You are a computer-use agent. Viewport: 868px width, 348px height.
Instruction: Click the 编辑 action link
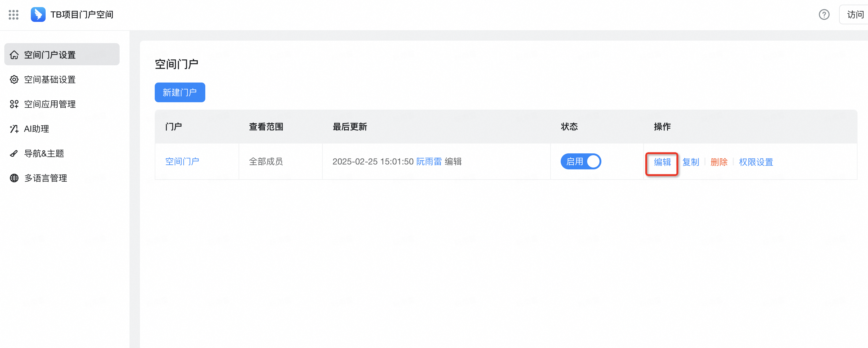tap(662, 162)
